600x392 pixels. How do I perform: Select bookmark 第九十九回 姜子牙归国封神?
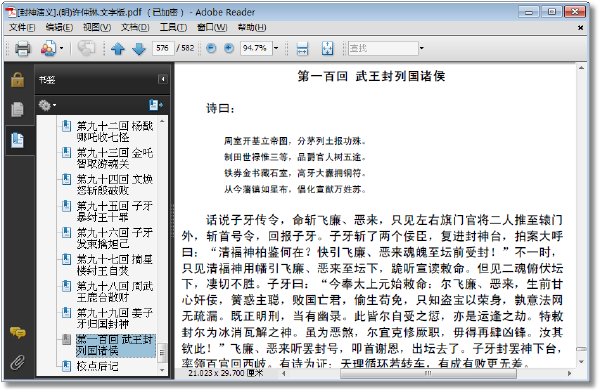coord(114,318)
